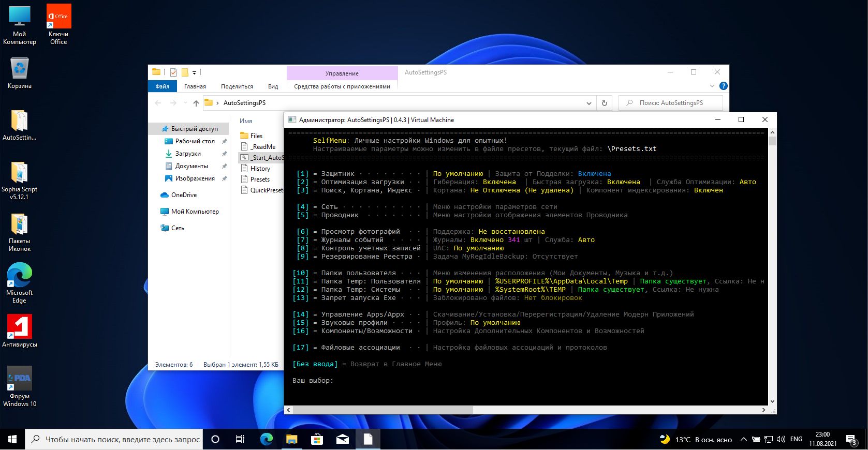Go up one folder with the up arrow
The width and height of the screenshot is (868, 450).
point(196,103)
